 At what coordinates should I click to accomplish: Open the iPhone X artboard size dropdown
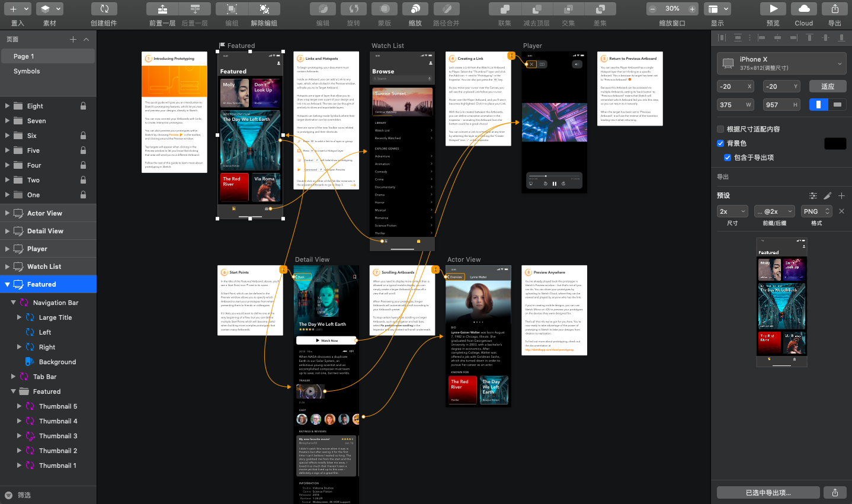click(x=781, y=63)
